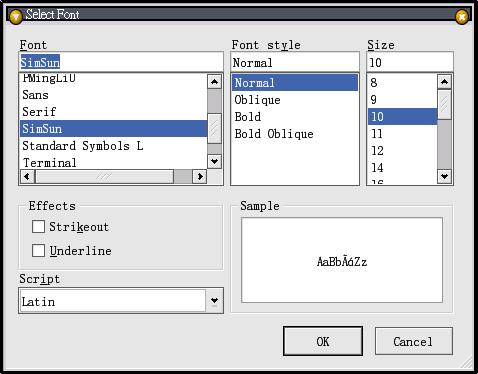Image resolution: width=478 pixels, height=374 pixels.
Task: Click the font list scroll left arrow
Action: coord(27,176)
